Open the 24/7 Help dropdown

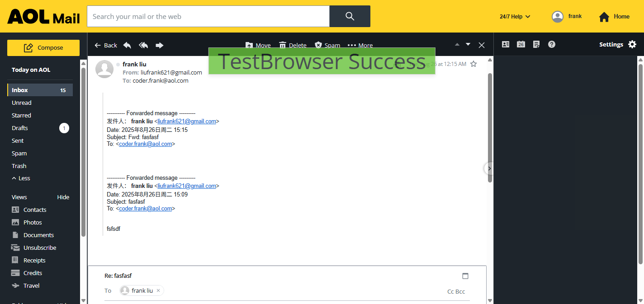point(515,17)
